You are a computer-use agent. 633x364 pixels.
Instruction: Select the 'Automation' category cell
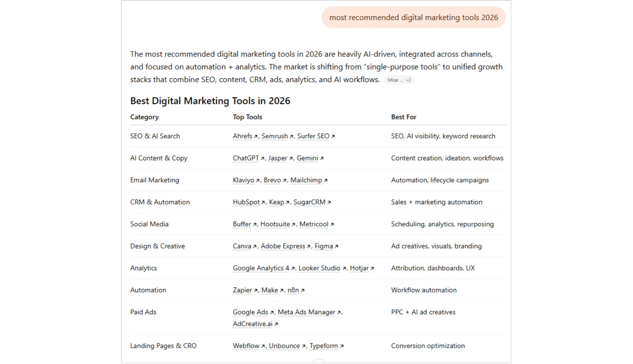pyautogui.click(x=148, y=290)
